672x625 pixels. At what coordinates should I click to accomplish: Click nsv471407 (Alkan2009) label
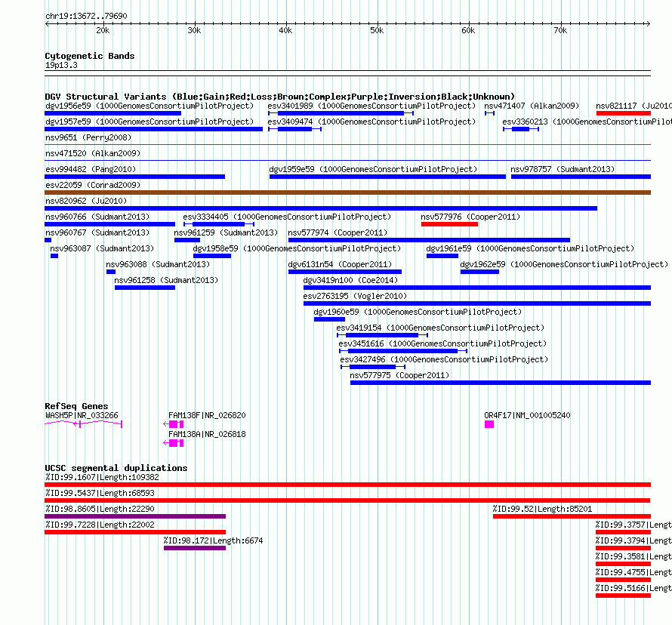pos(532,106)
